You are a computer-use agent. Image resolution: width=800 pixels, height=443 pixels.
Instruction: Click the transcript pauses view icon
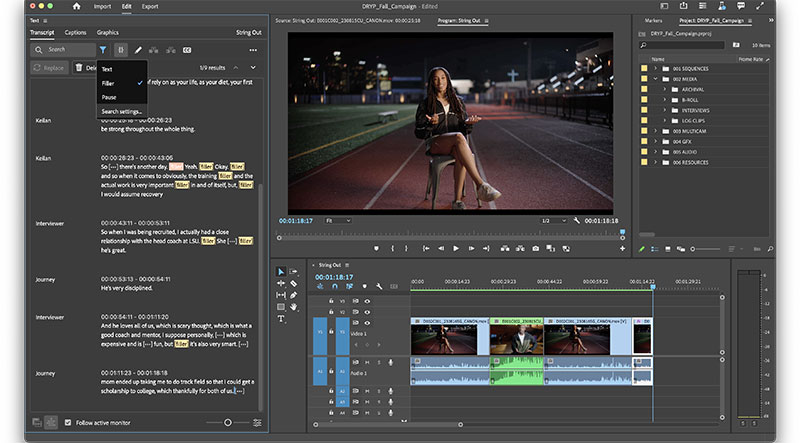tap(121, 50)
